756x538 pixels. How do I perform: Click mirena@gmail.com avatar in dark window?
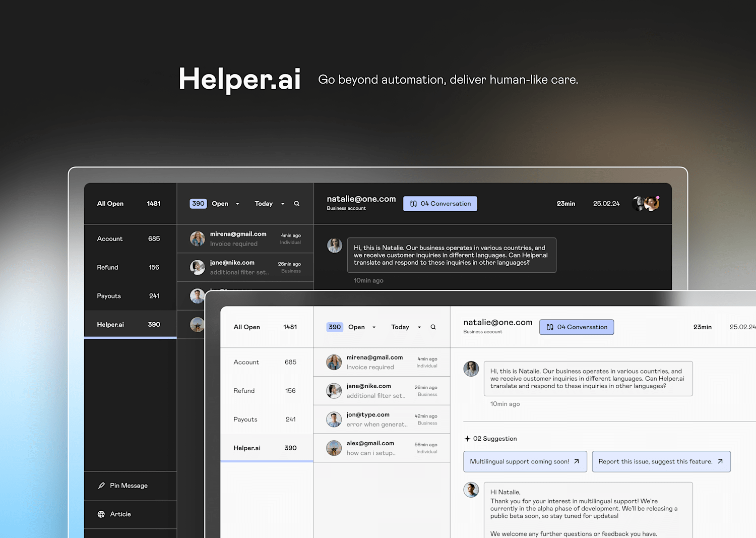point(198,238)
